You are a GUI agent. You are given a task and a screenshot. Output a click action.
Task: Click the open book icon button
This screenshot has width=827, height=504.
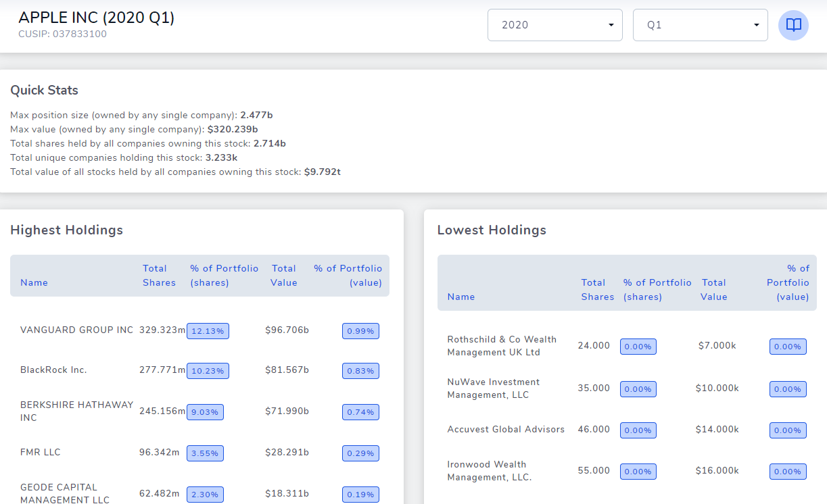point(793,25)
